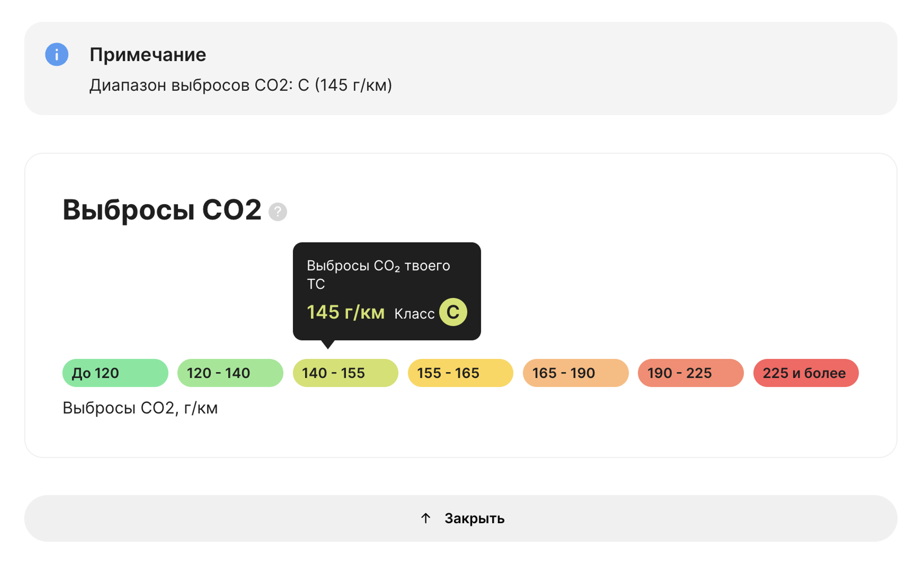Click the tooltip pointer arrow above scale
This screenshot has height=566, width=924.
pyautogui.click(x=328, y=344)
